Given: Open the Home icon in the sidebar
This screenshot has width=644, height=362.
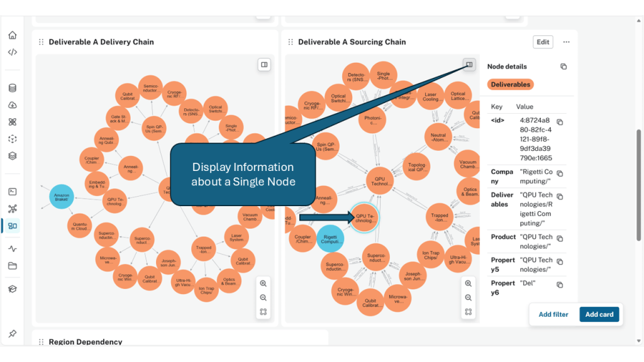Looking at the screenshot, I should tap(13, 35).
